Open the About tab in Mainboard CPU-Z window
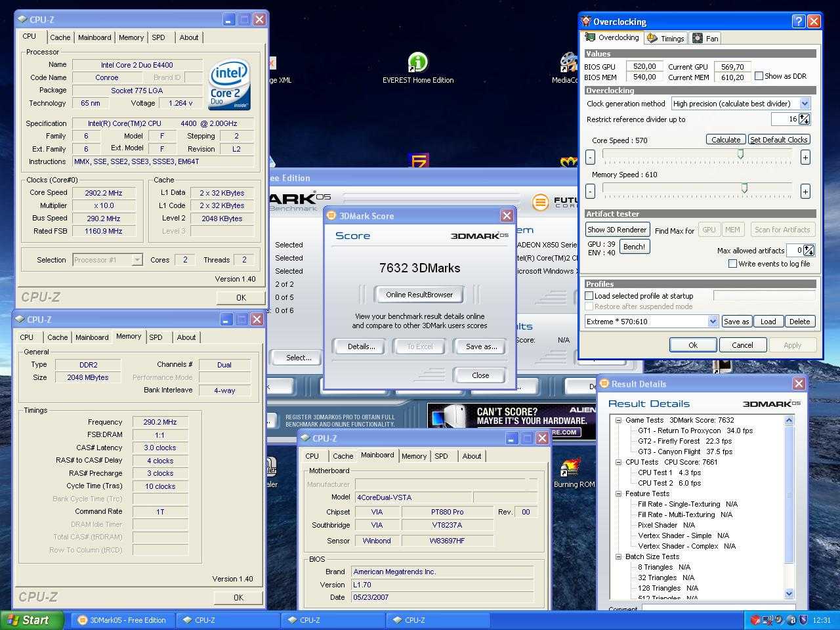840x630 pixels. (472, 456)
